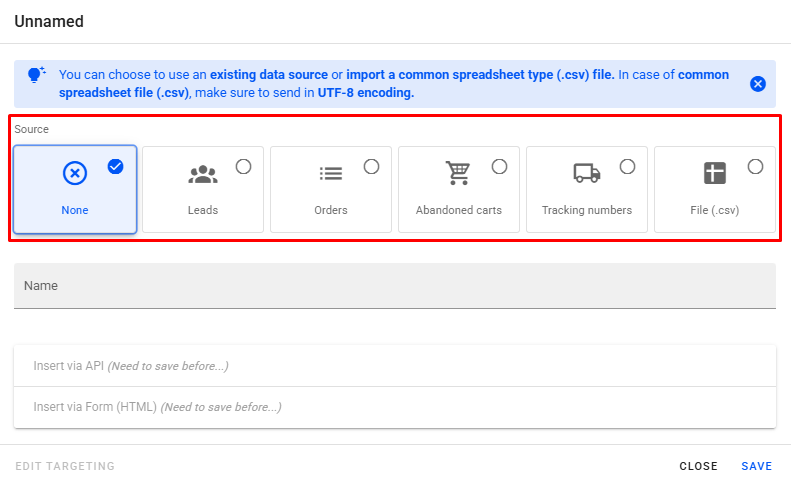Dismiss the info banner with X icon

[758, 84]
